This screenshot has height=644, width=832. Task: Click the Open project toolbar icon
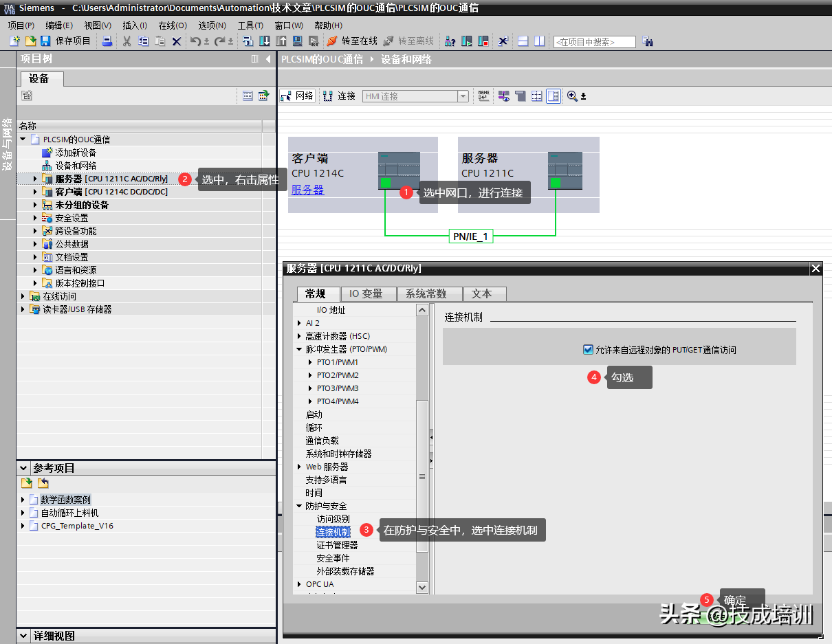point(30,41)
